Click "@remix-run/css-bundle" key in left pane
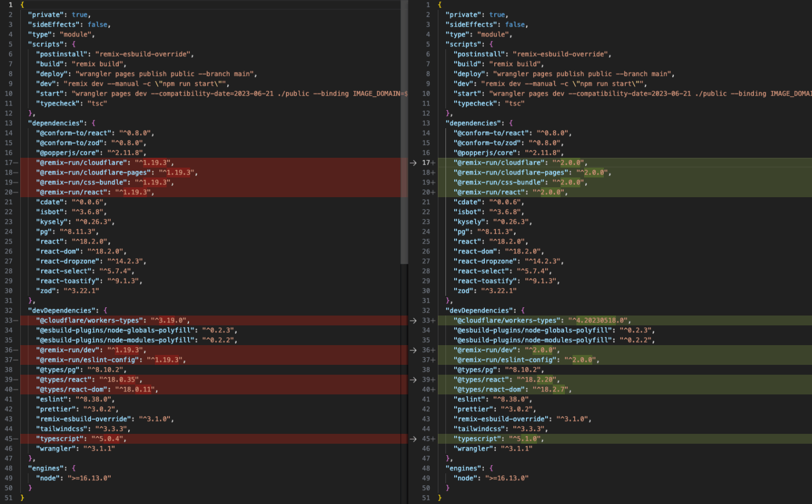Viewport: 812px width, 504px height. (81, 183)
